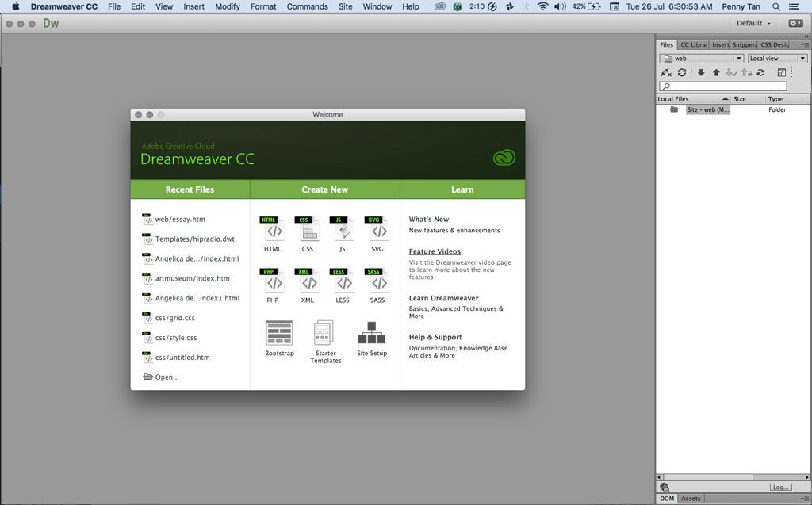Create a new JS file
Screen dimensions: 812x505
click(x=343, y=234)
